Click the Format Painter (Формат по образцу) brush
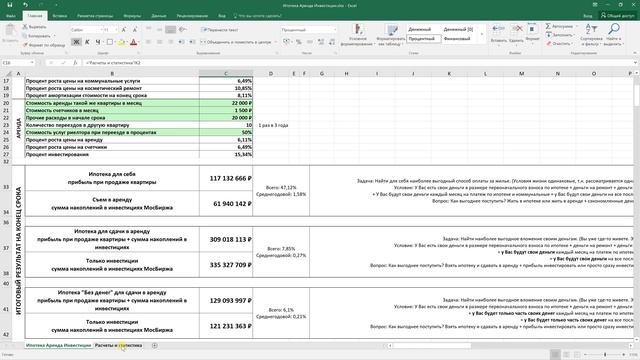Screen dimensions: 640x360 44,45
